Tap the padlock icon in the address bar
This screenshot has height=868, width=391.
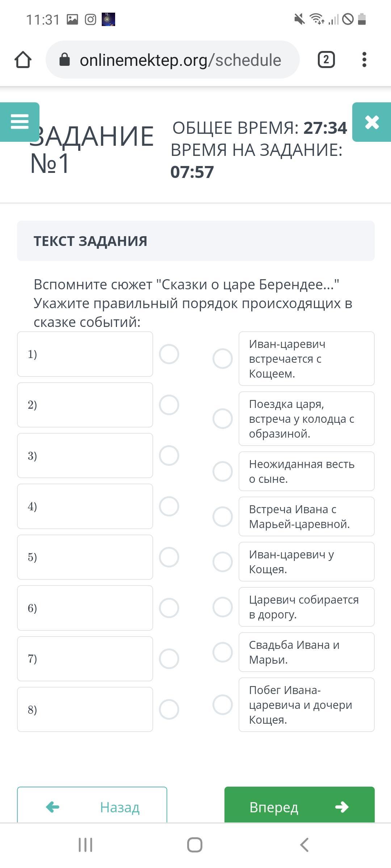click(64, 60)
